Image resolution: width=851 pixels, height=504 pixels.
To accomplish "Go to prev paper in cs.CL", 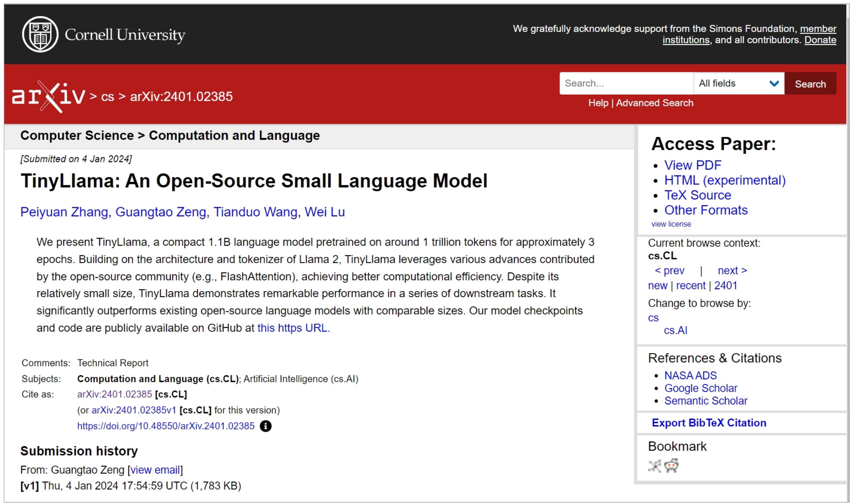I will tap(669, 271).
